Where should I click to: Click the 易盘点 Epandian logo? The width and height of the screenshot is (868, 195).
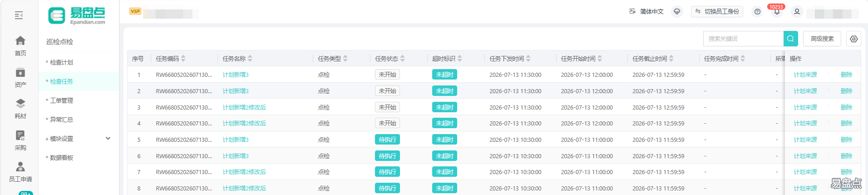coord(77,15)
